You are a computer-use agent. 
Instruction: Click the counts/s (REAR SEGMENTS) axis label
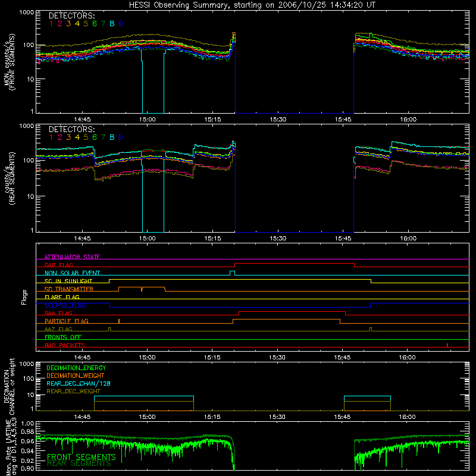9,178
